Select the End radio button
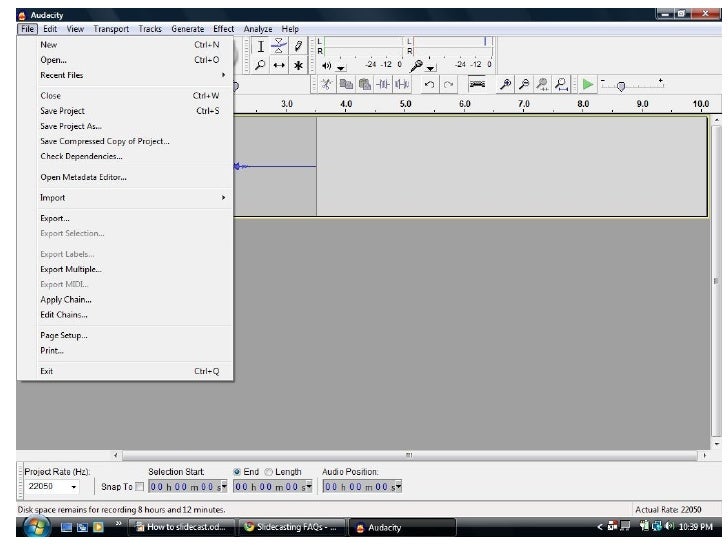728x546 pixels. (x=237, y=471)
